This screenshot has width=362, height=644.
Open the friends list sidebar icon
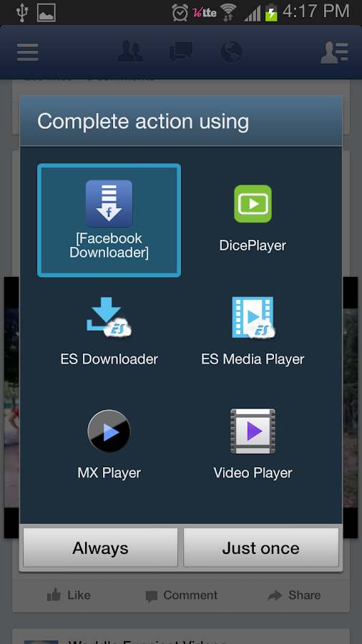click(334, 52)
